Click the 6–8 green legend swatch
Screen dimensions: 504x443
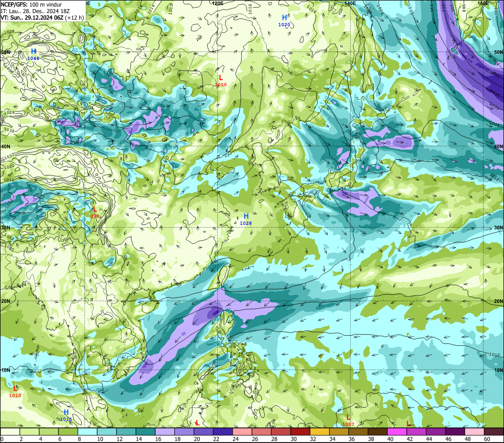point(68,431)
